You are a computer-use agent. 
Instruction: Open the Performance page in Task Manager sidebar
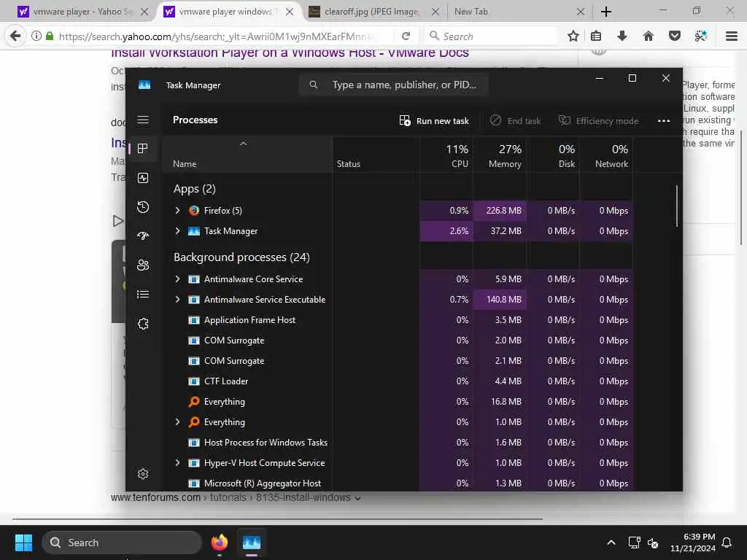point(143,178)
